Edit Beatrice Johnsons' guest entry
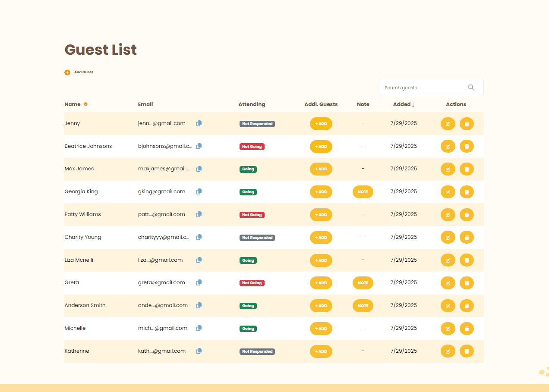 [x=448, y=147]
